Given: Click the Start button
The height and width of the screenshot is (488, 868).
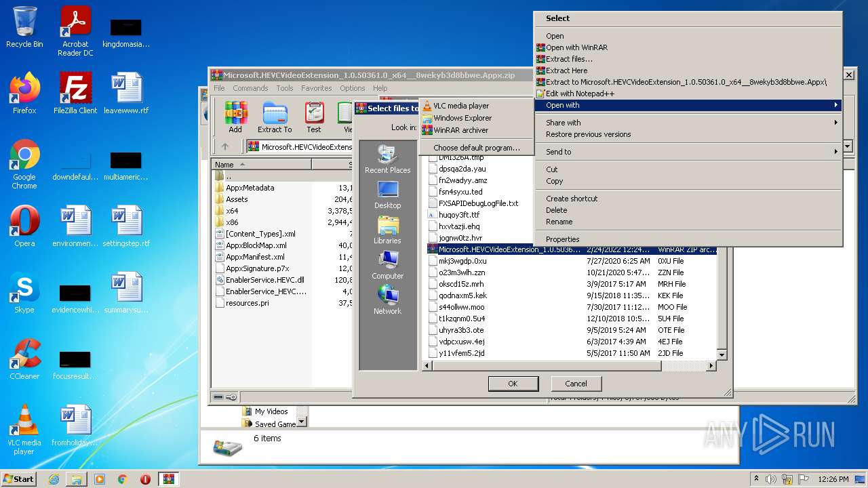Looking at the screenshot, I should (x=18, y=479).
